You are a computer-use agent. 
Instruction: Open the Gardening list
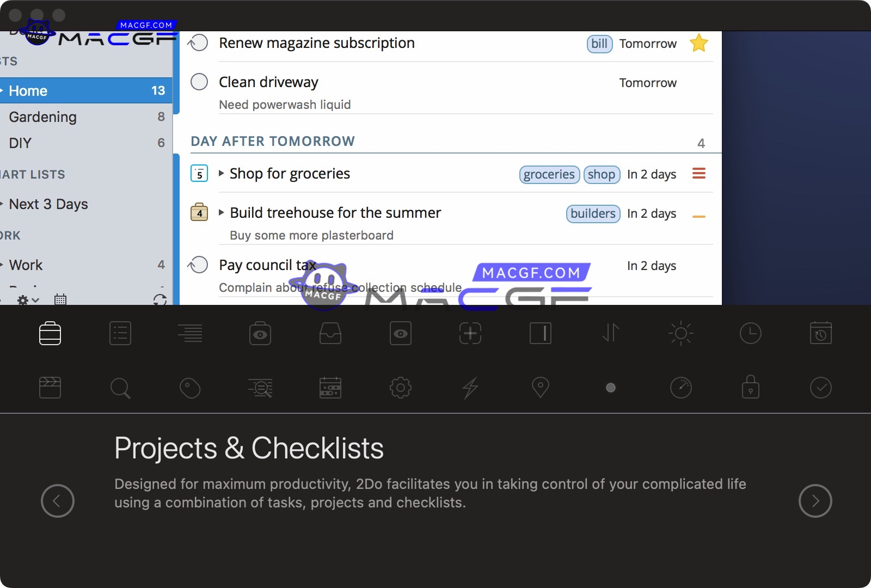click(43, 117)
